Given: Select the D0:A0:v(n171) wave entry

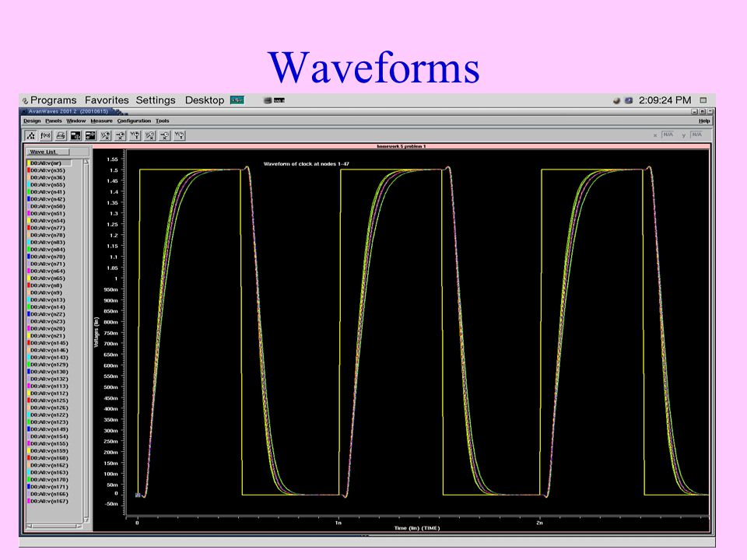Looking at the screenshot, I should pyautogui.click(x=48, y=487).
